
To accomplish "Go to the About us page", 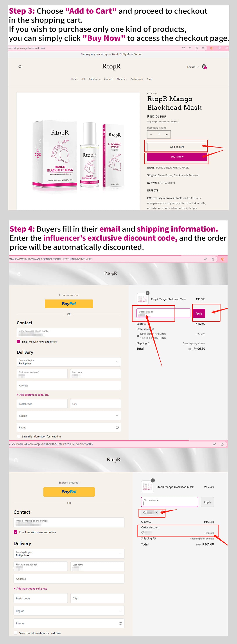I will click(122, 79).
